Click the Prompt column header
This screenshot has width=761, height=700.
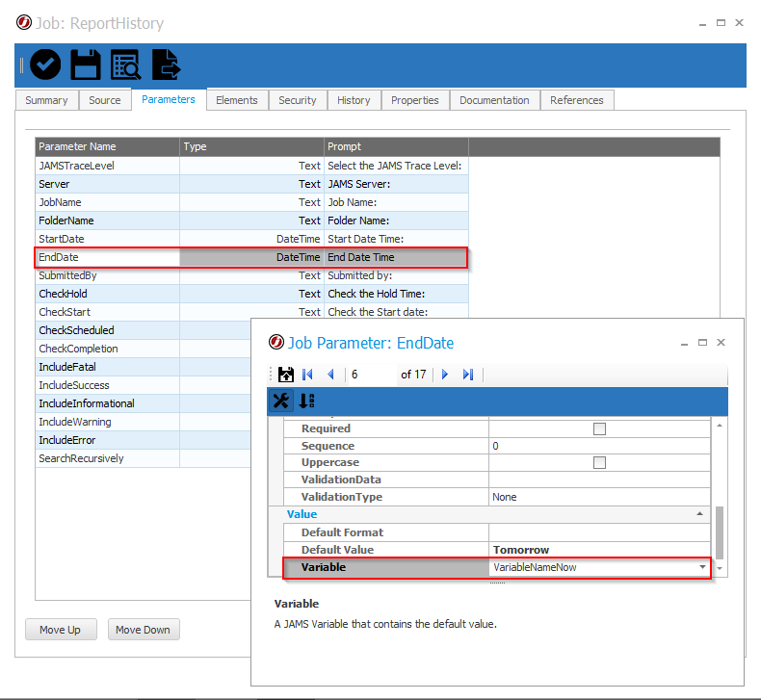[397, 146]
